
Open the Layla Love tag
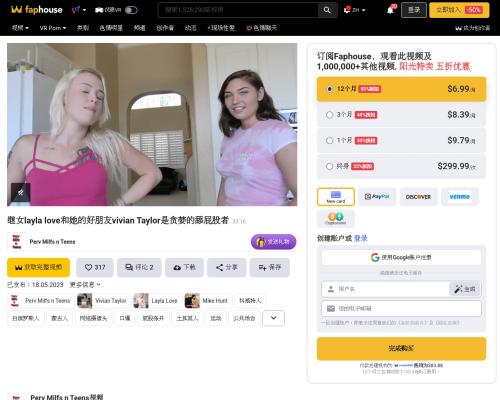157,301
